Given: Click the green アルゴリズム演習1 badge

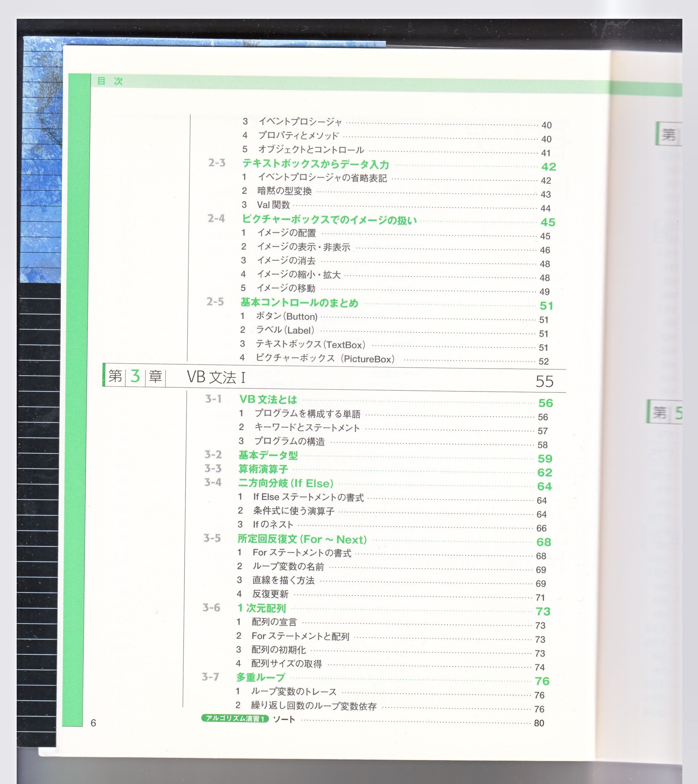Looking at the screenshot, I should coord(235,718).
